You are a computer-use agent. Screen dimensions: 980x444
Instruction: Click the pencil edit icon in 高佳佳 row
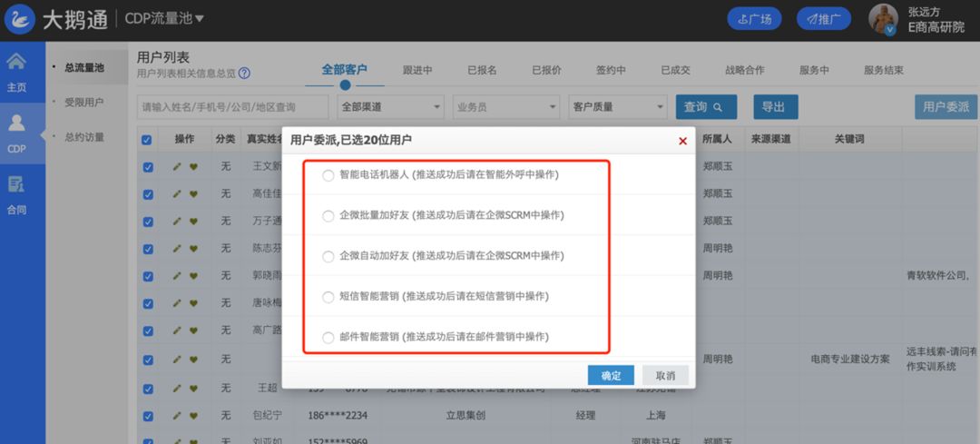pyautogui.click(x=177, y=194)
